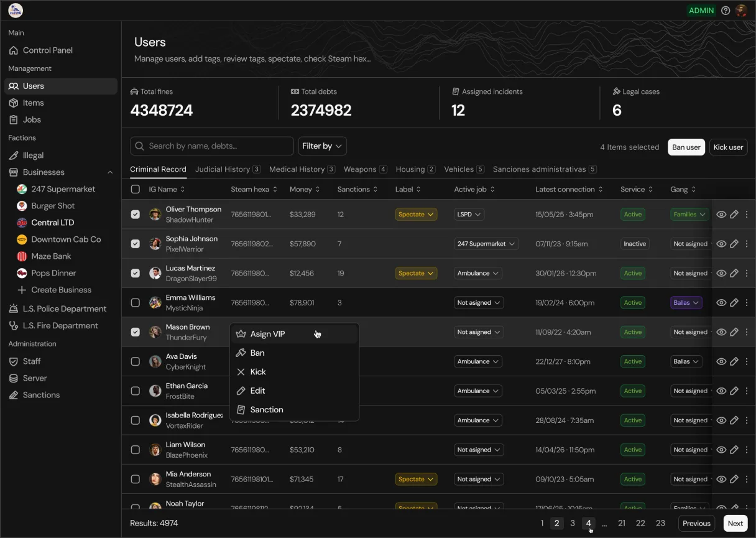Open more options for Ethan Garcia
The height and width of the screenshot is (538, 756).
747,391
